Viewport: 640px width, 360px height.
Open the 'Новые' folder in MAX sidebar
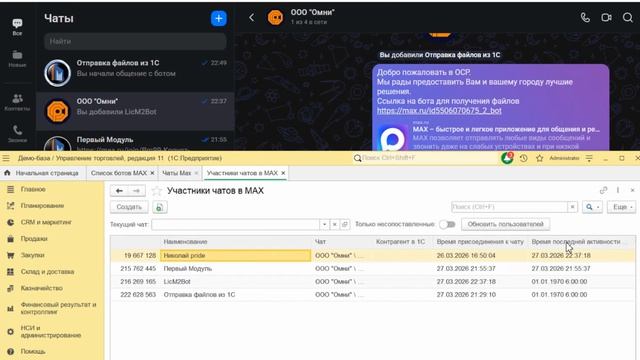(17, 59)
